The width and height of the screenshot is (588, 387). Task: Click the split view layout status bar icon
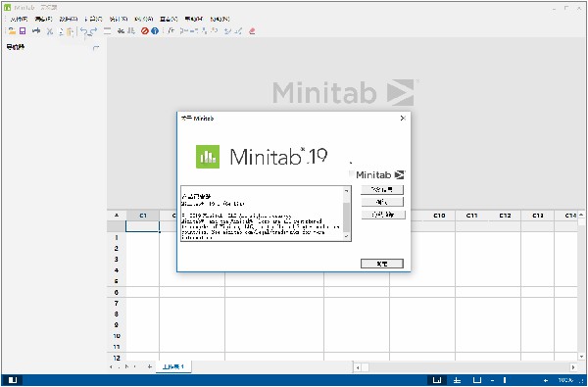457,380
